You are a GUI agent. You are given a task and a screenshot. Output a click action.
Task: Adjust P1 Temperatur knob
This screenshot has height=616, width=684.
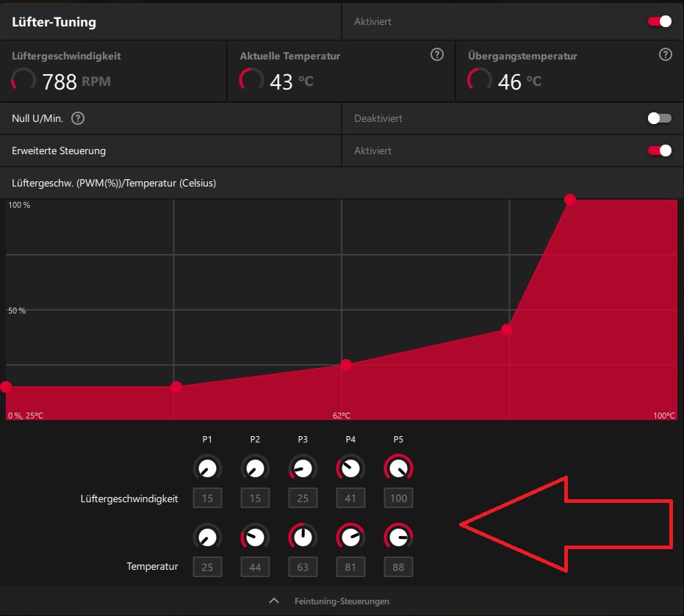tap(207, 537)
